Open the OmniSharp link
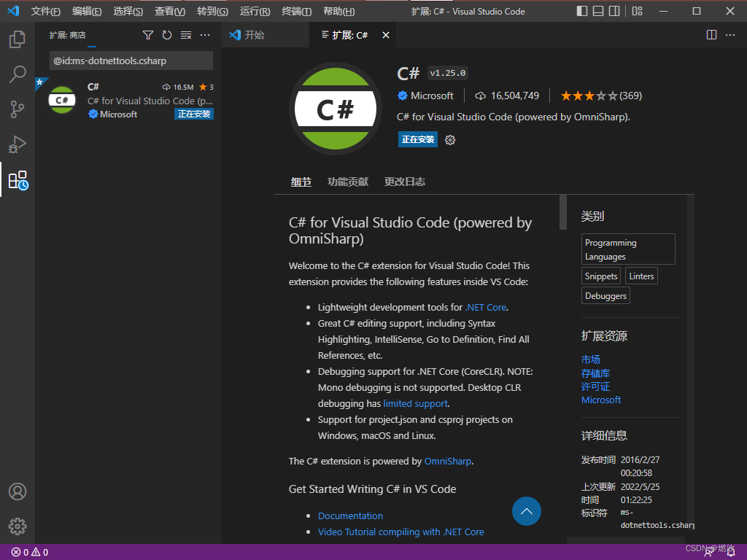Screen dimensions: 747x560 [x=448, y=462]
